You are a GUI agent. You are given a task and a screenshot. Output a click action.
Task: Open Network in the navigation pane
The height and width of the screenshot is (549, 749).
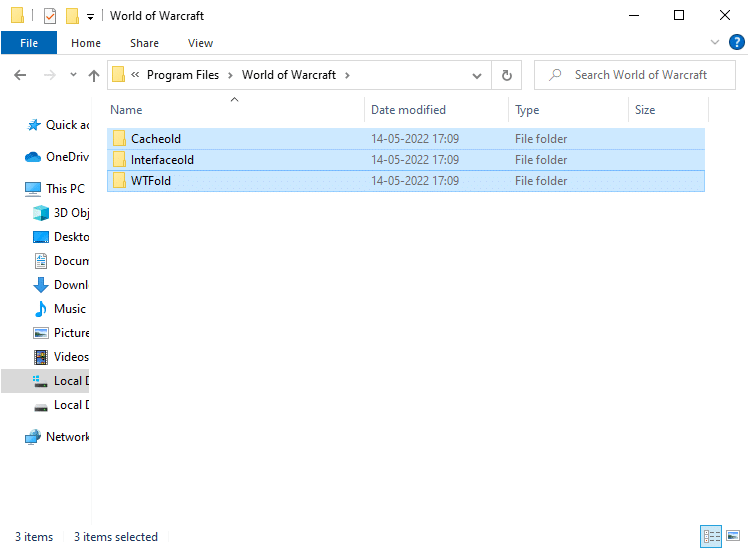point(56,437)
